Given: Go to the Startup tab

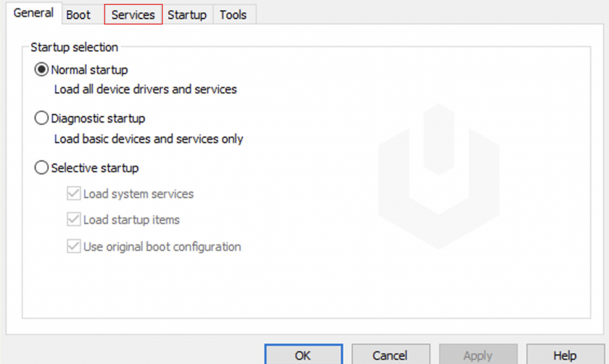Looking at the screenshot, I should coord(187,15).
